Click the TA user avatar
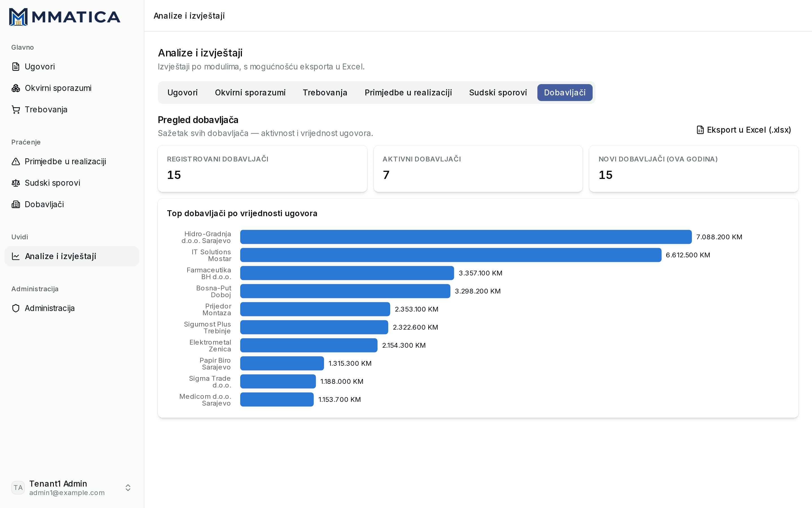The image size is (812, 508). coord(18,487)
